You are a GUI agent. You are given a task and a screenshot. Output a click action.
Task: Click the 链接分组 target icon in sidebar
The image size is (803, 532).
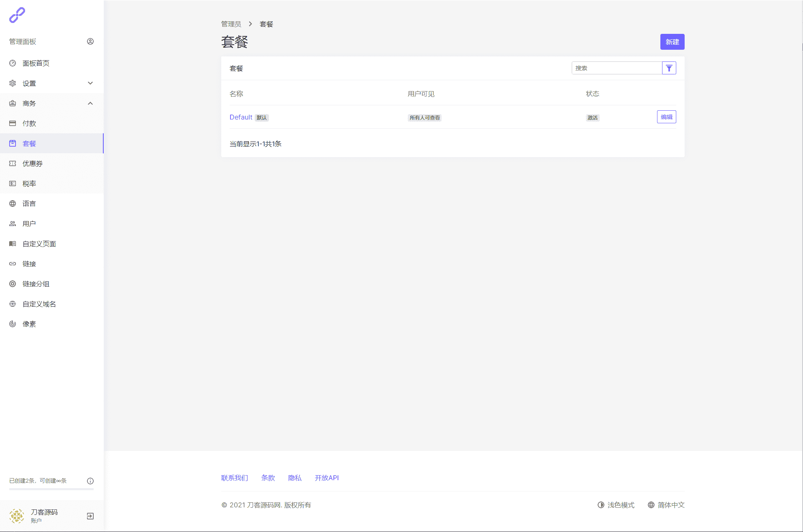(13, 284)
